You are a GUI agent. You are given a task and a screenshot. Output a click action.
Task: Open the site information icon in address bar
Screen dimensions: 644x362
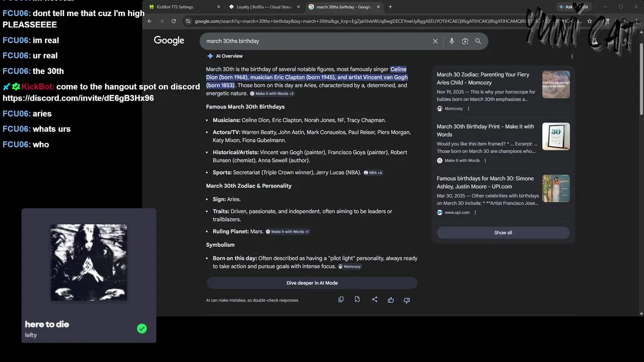(188, 21)
